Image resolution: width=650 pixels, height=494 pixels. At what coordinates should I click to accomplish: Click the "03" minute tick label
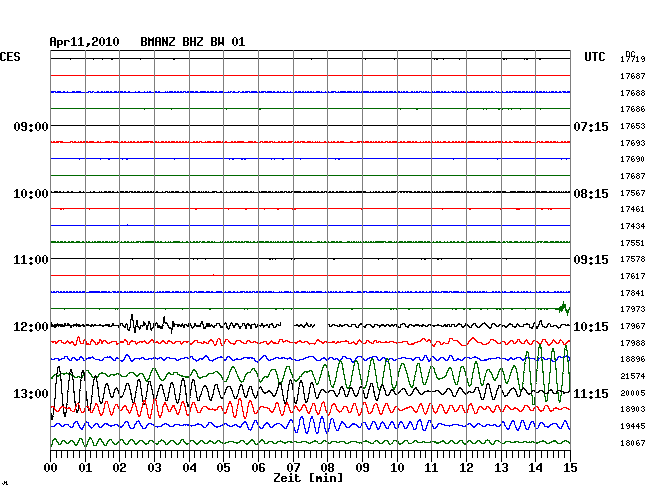click(154, 468)
